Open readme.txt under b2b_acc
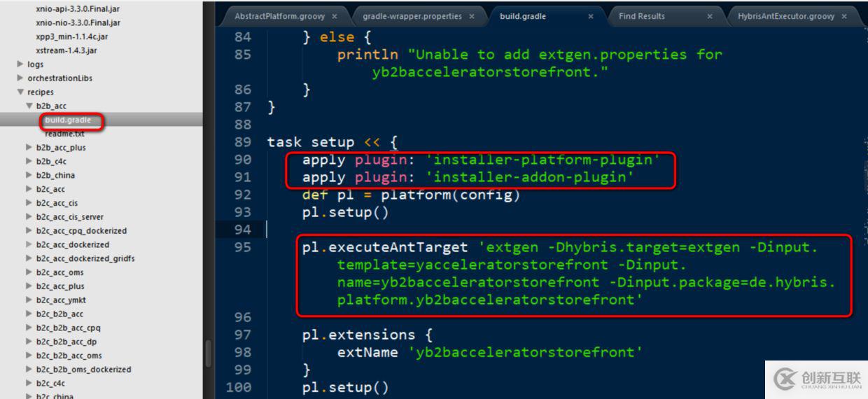This screenshot has height=399, width=868. pyautogui.click(x=64, y=134)
